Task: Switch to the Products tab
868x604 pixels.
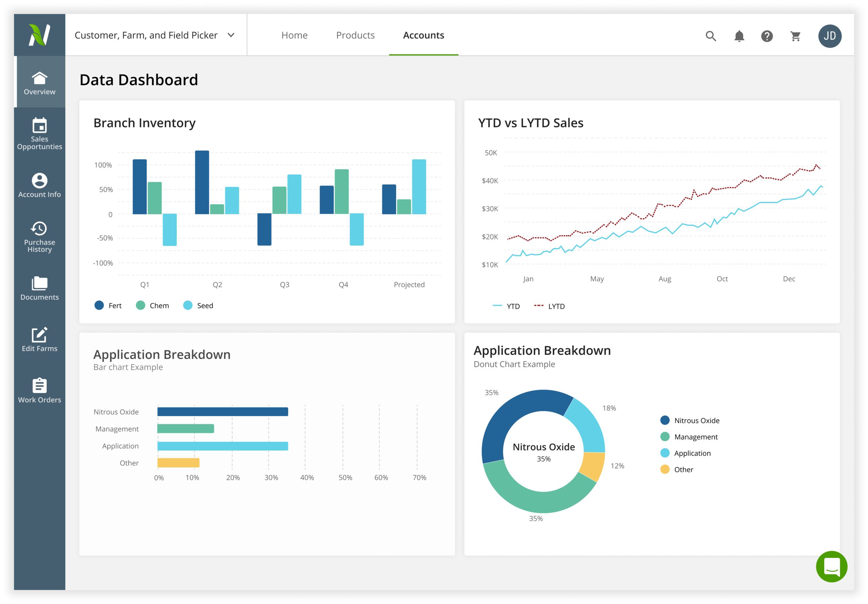Action: [x=355, y=35]
